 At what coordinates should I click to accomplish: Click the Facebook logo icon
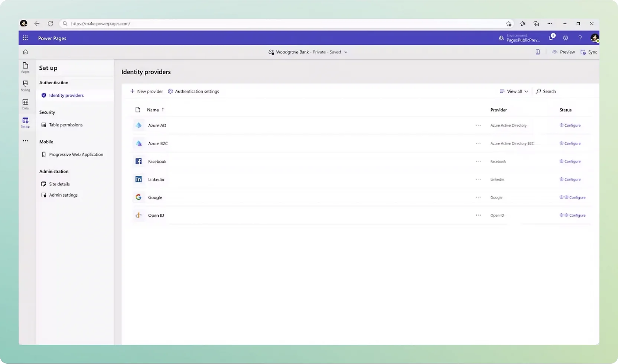pyautogui.click(x=139, y=161)
